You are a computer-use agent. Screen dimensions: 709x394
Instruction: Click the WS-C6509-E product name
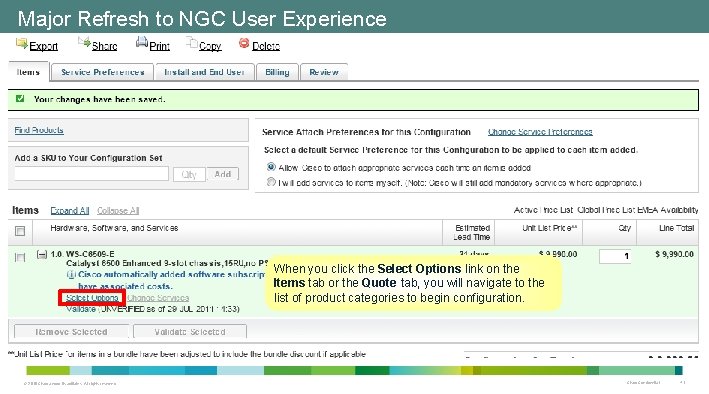tap(90, 254)
